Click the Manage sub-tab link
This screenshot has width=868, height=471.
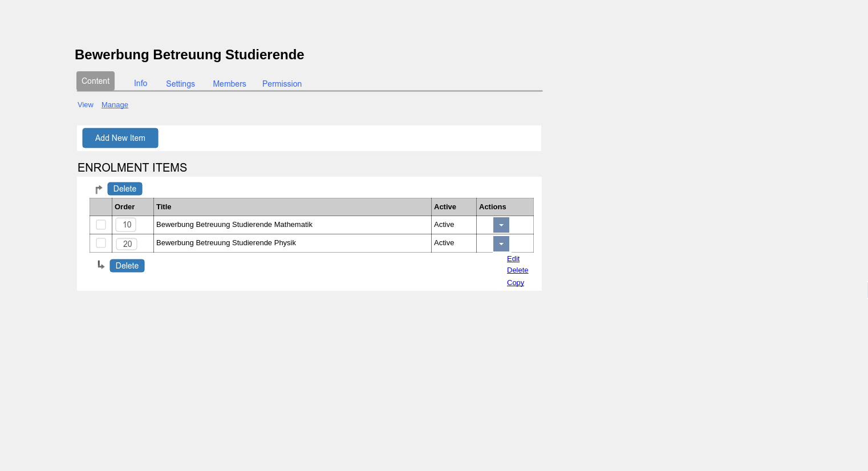[x=115, y=105]
